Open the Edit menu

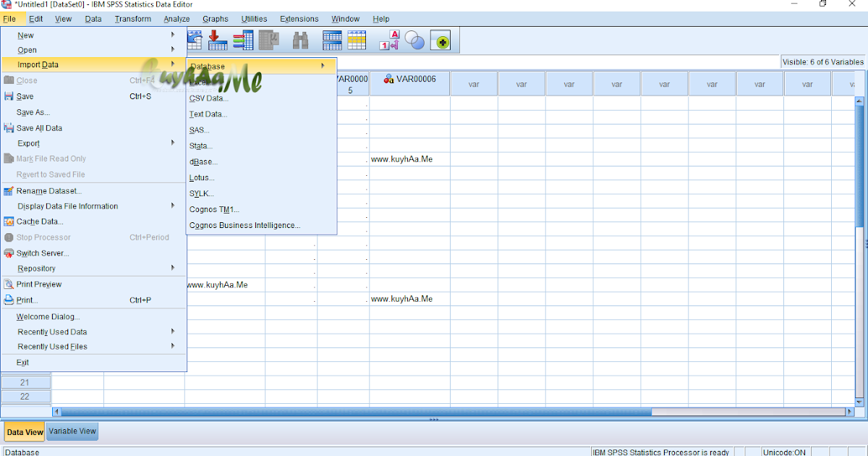36,19
